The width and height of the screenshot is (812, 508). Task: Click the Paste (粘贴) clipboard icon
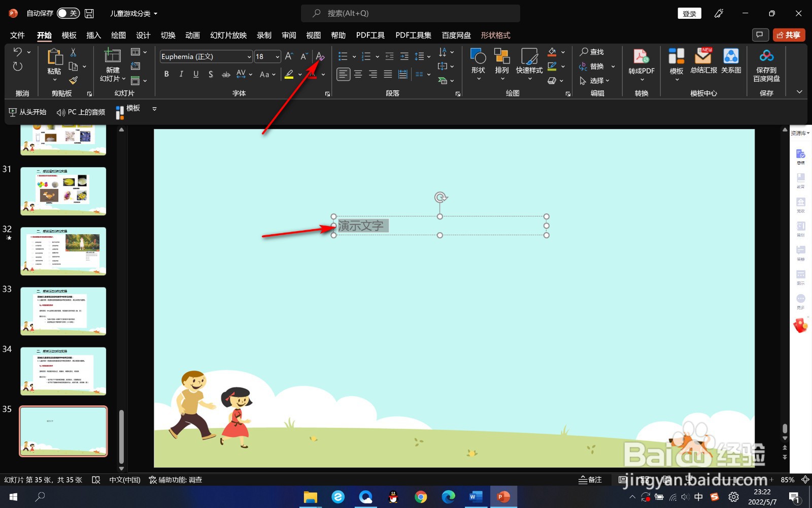(x=54, y=57)
